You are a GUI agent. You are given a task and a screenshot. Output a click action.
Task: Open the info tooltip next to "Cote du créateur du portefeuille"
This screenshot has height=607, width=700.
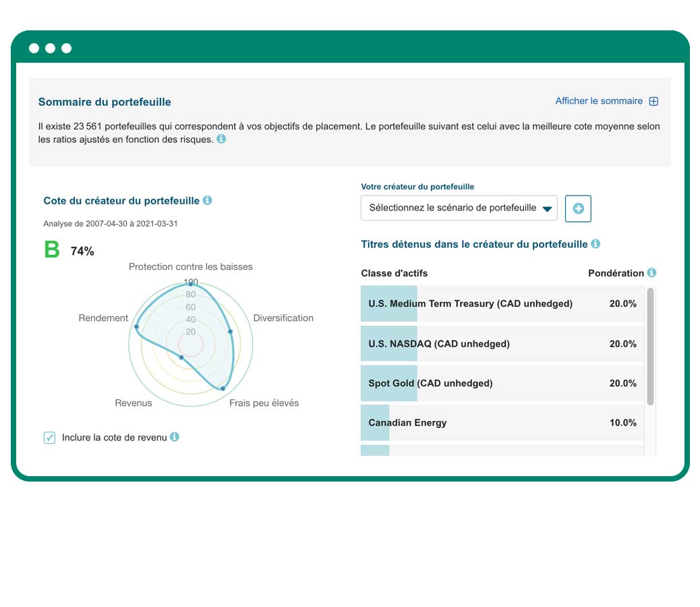(x=207, y=200)
